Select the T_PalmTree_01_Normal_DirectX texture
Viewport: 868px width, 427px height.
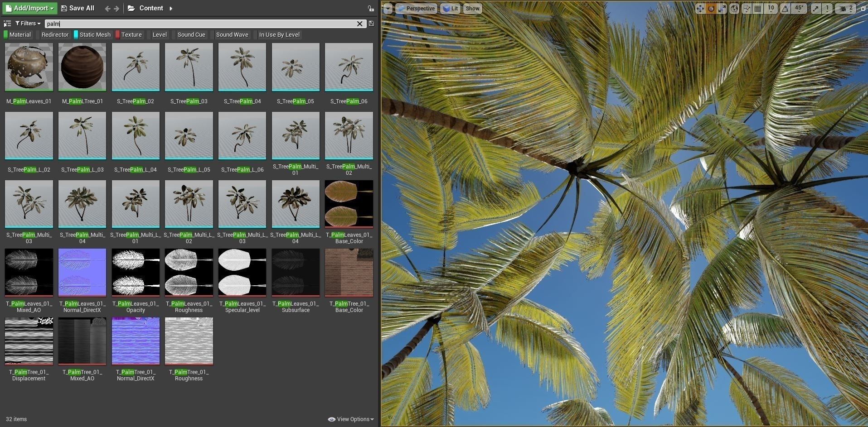click(x=136, y=341)
